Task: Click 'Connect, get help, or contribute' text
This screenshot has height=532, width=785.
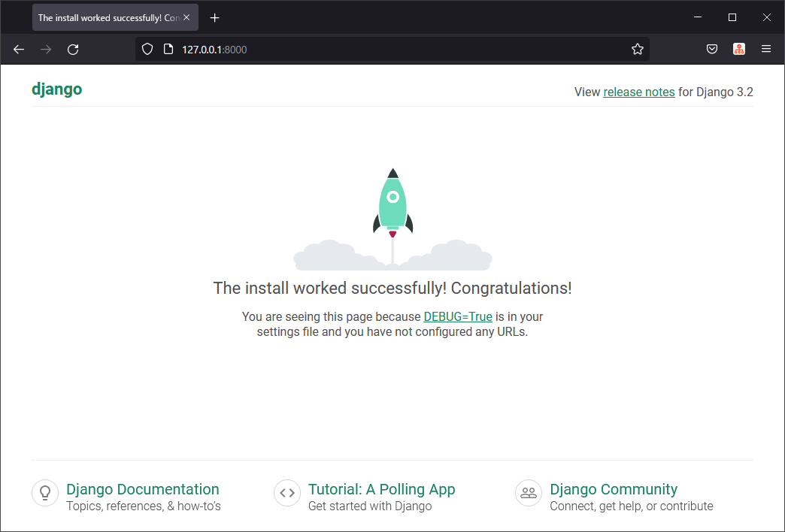Action: (632, 506)
